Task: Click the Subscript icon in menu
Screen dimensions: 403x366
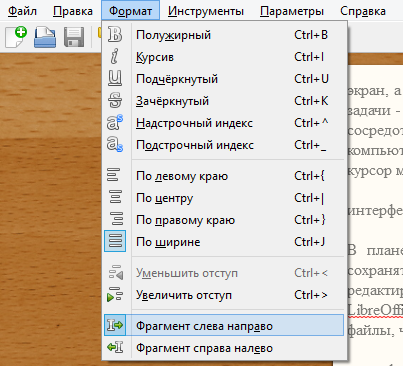Action: point(115,145)
